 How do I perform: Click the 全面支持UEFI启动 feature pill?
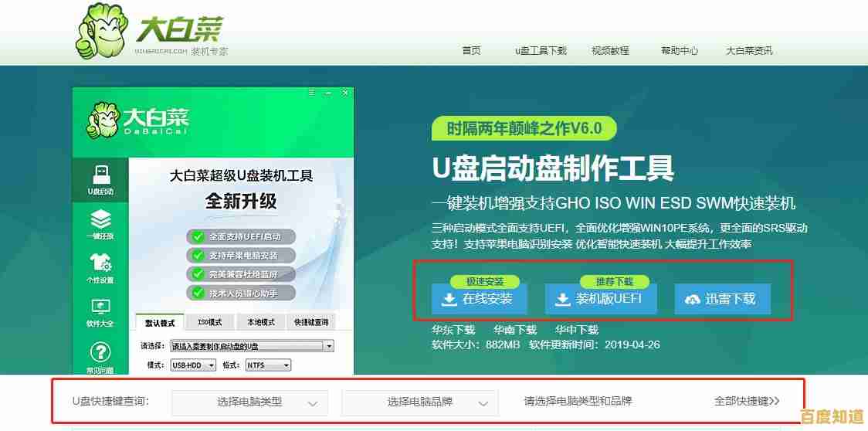(x=242, y=237)
